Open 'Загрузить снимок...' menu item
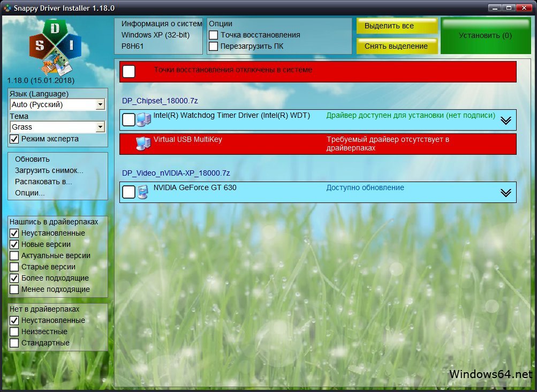This screenshot has height=392, width=537. pos(49,171)
